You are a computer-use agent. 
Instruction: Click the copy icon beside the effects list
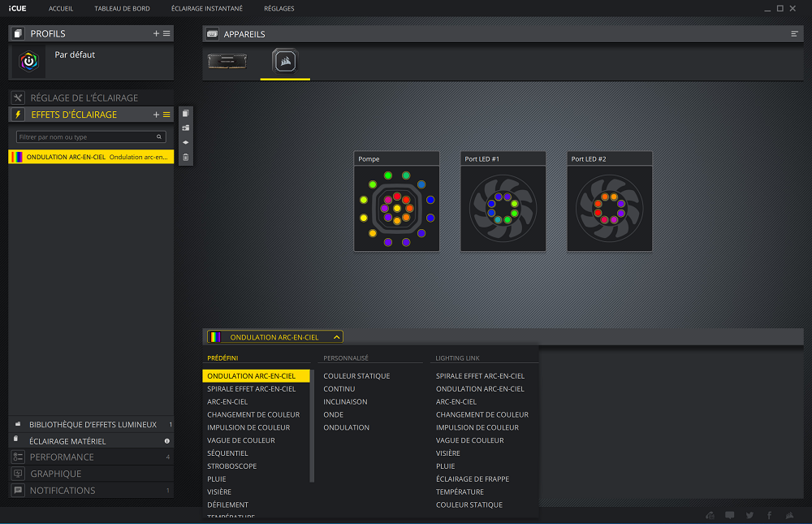pos(186,114)
